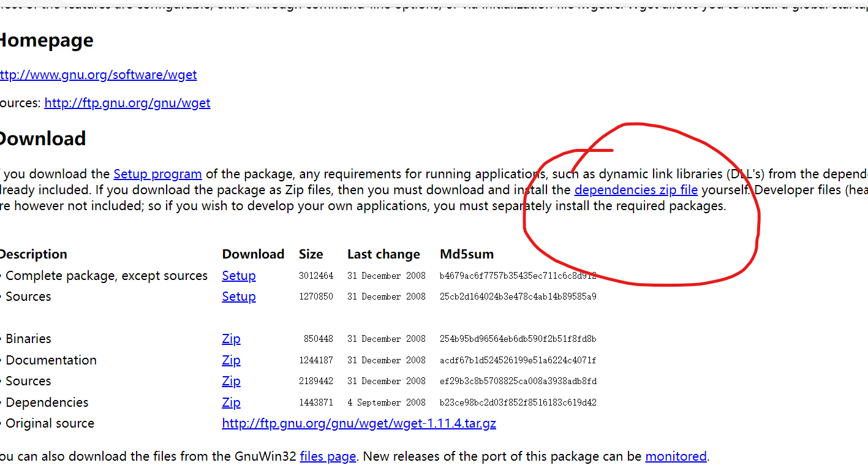
Task: Download the Documentation Zip file
Action: (x=231, y=360)
